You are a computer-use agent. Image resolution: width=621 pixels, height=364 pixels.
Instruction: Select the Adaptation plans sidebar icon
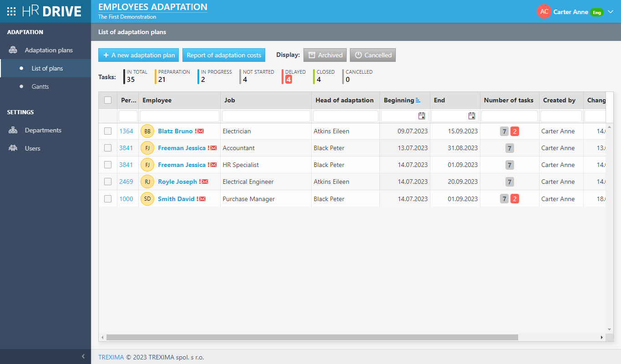[x=13, y=50]
